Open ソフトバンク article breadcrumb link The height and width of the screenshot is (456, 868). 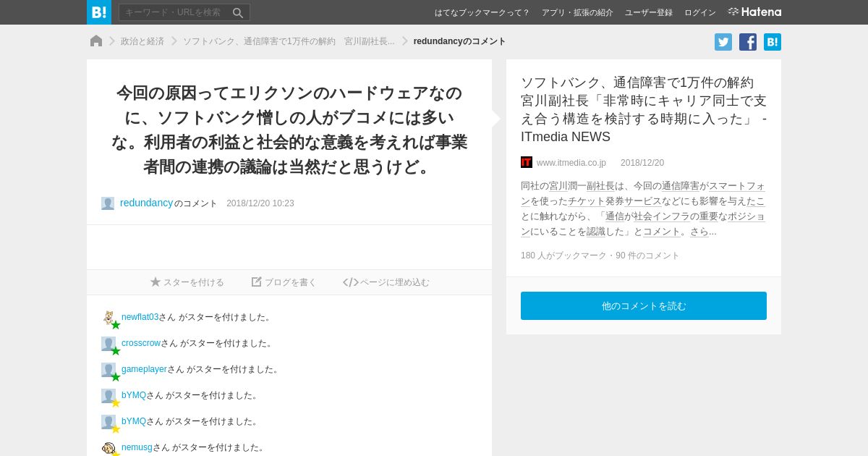click(289, 41)
